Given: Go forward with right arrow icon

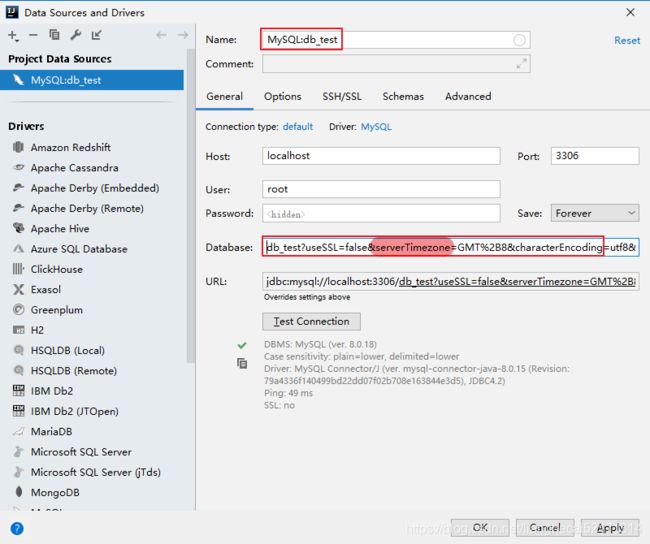Looking at the screenshot, I should coord(182,35).
